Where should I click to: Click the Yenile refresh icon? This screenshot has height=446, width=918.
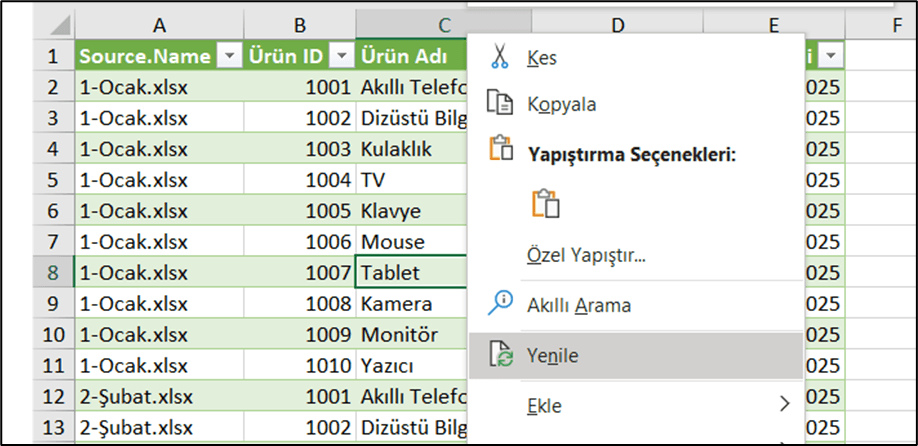click(x=500, y=355)
